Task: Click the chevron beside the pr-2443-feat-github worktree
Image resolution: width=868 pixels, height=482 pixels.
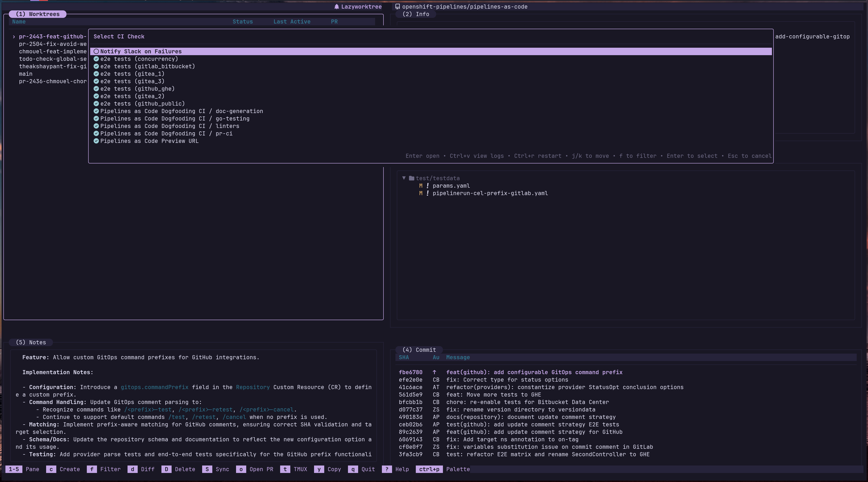Action: pos(14,37)
